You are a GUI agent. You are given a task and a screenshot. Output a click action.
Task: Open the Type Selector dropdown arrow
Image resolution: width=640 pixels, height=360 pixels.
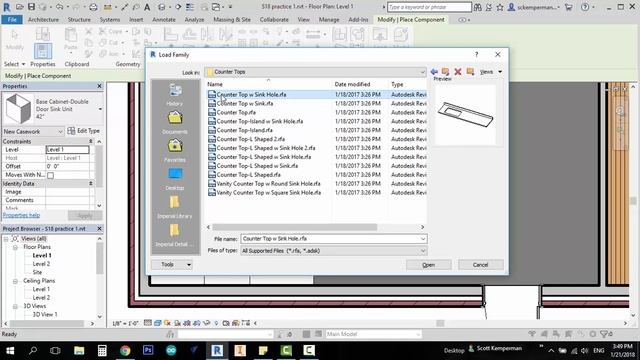point(100,109)
